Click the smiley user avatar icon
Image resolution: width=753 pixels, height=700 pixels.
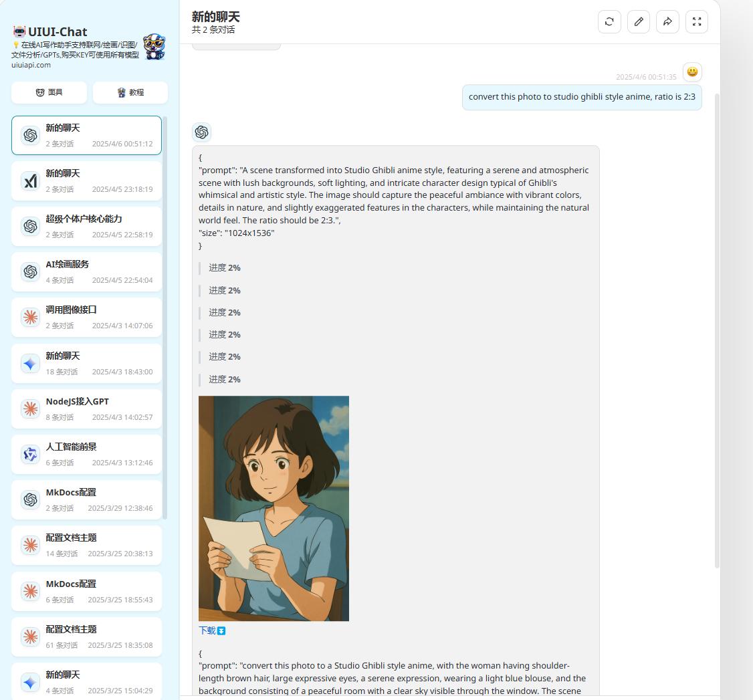pyautogui.click(x=693, y=72)
